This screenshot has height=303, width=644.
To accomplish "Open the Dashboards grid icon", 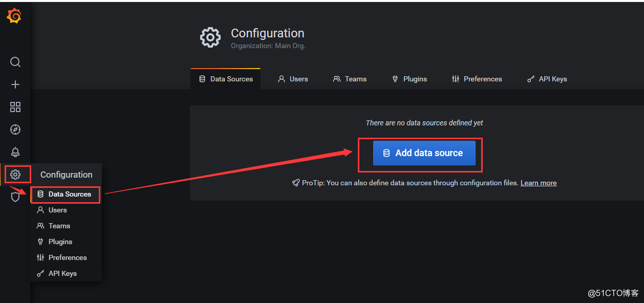I will [x=15, y=107].
